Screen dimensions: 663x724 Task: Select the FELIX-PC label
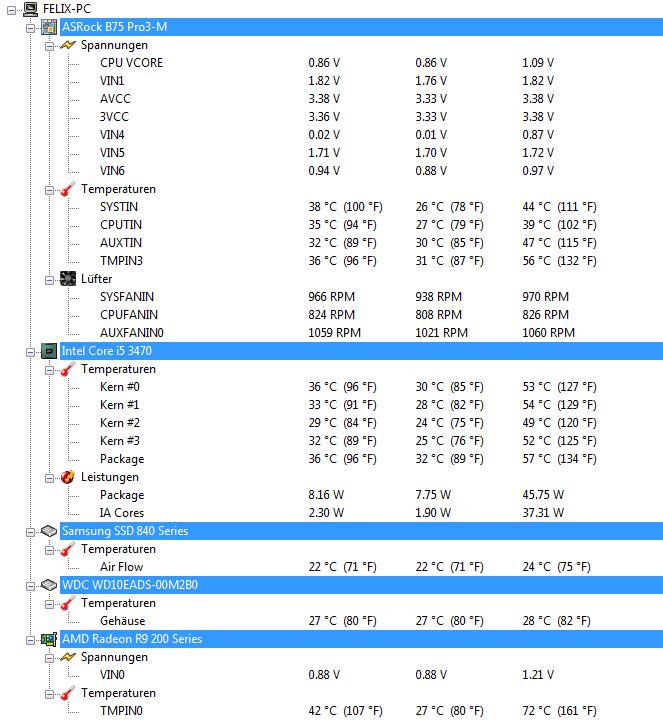pyautogui.click(x=67, y=9)
